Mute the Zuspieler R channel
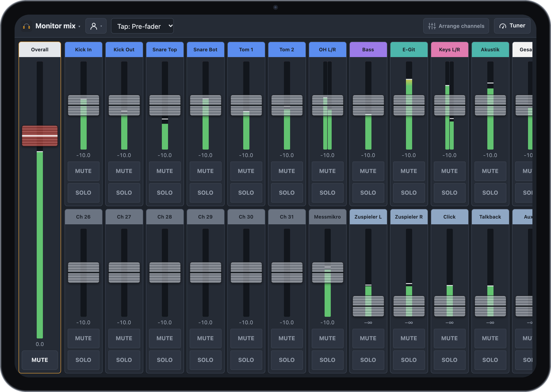This screenshot has width=551, height=392. coord(409,338)
